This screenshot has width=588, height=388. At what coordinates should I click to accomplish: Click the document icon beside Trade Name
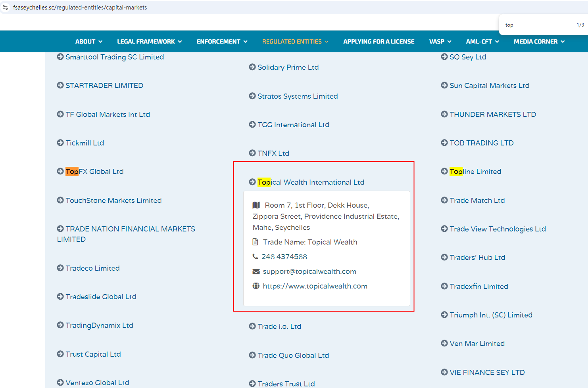256,242
